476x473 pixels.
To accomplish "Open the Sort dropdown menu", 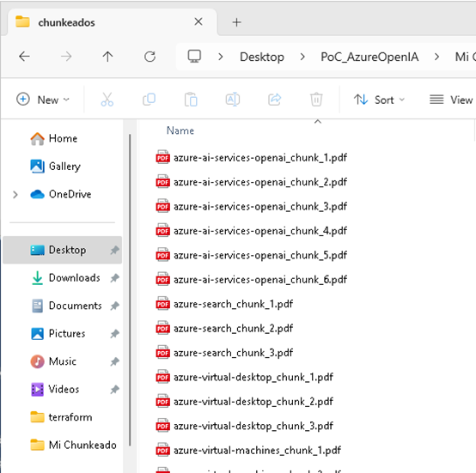I will [379, 100].
